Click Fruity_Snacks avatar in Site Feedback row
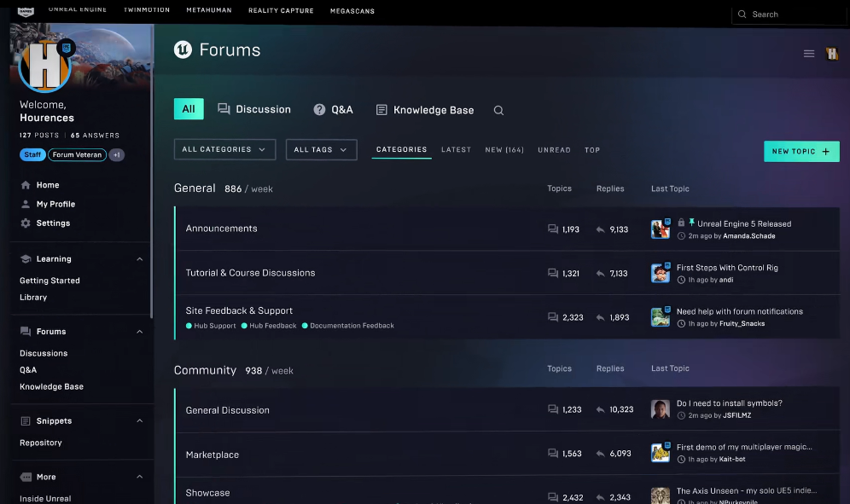 click(x=661, y=316)
